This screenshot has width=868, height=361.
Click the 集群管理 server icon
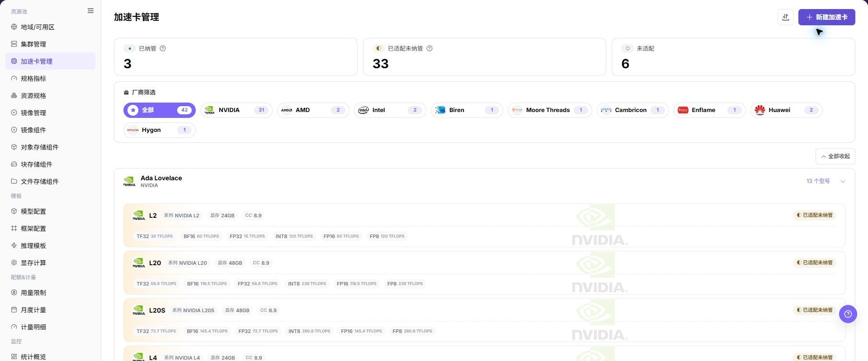pyautogui.click(x=14, y=44)
